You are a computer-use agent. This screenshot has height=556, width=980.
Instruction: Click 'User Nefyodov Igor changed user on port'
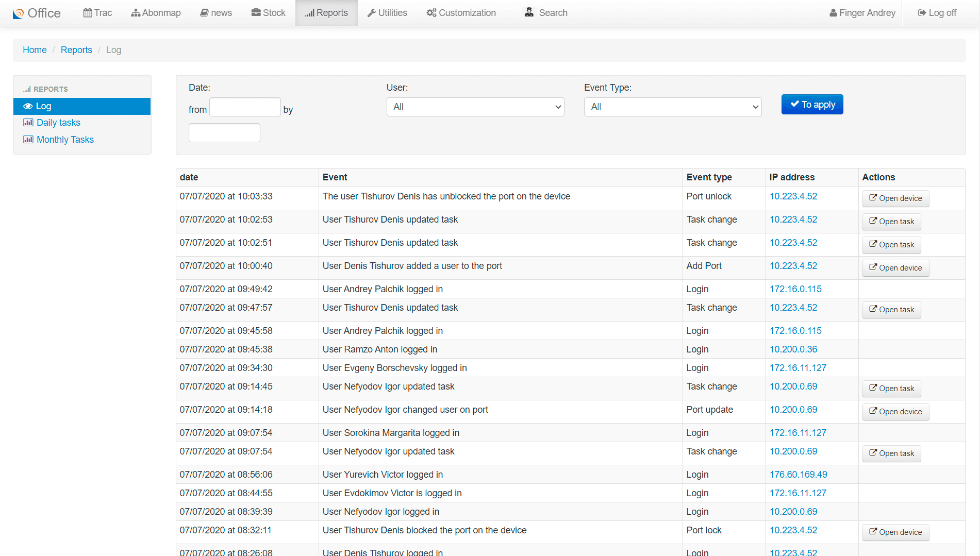405,410
